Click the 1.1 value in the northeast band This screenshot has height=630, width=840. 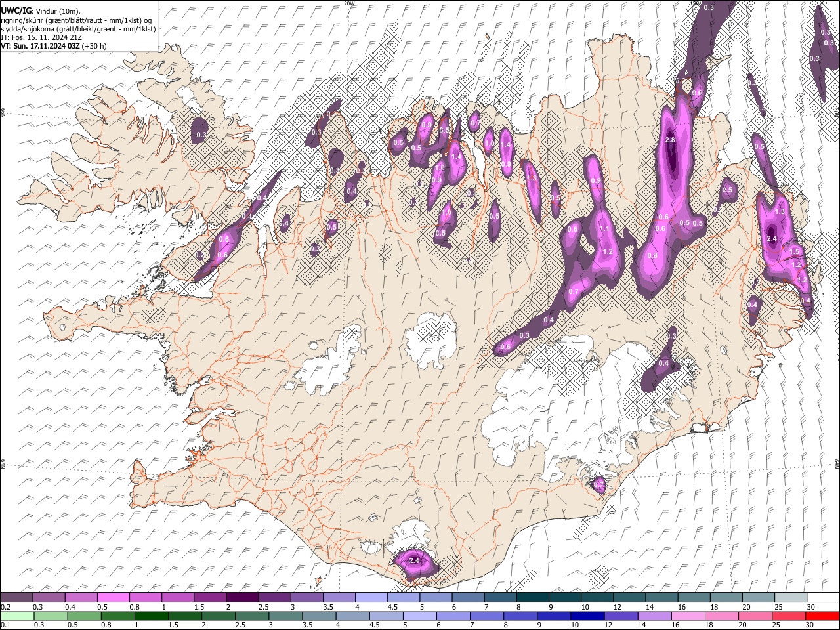[605, 229]
